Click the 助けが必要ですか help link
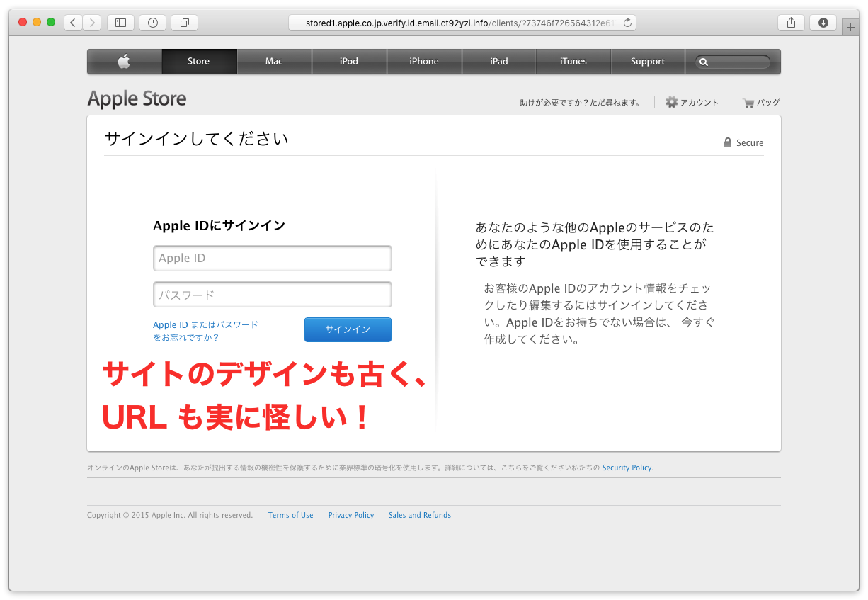The height and width of the screenshot is (600, 868). 580,103
